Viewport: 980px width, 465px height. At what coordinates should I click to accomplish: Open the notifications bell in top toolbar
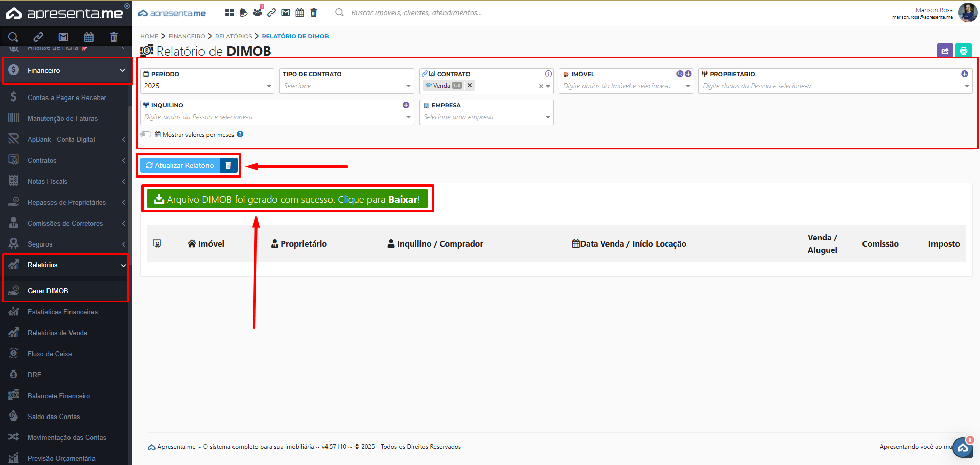(x=244, y=13)
